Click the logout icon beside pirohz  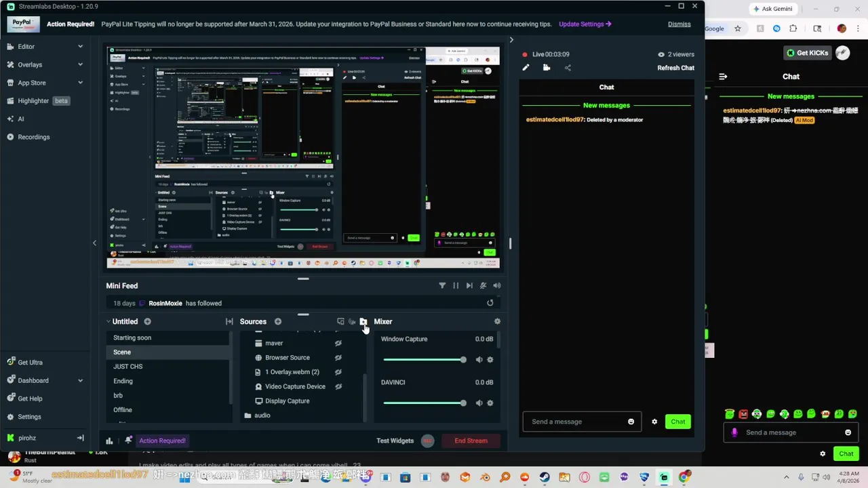(80, 438)
